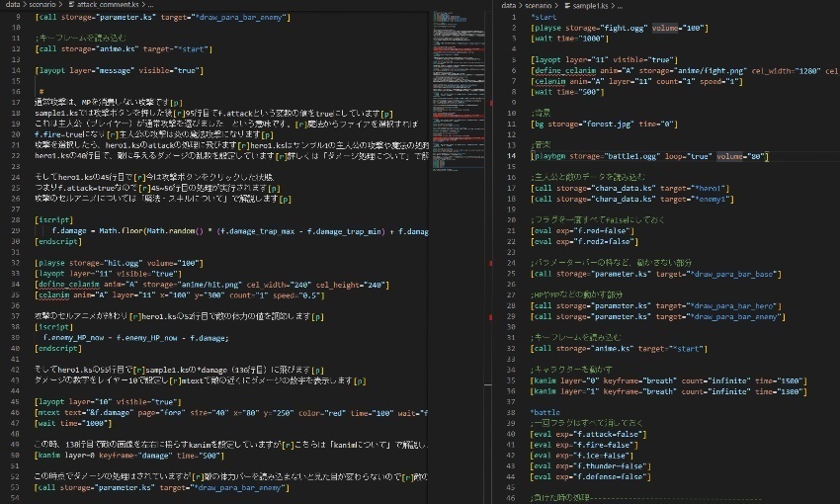Click the '[wait time="1000"]' line in right editor
The image size is (840, 504).
569,38
